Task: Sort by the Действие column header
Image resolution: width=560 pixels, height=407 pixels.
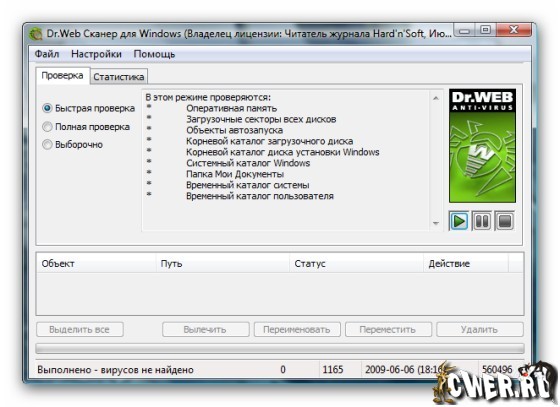Action: tap(466, 263)
